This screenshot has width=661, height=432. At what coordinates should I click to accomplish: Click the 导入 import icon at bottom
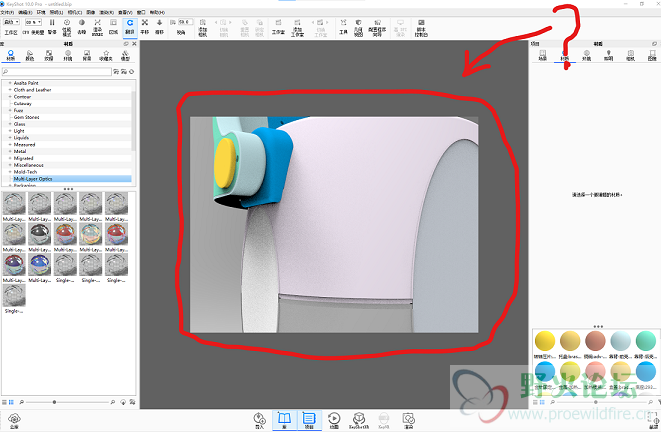[259, 420]
